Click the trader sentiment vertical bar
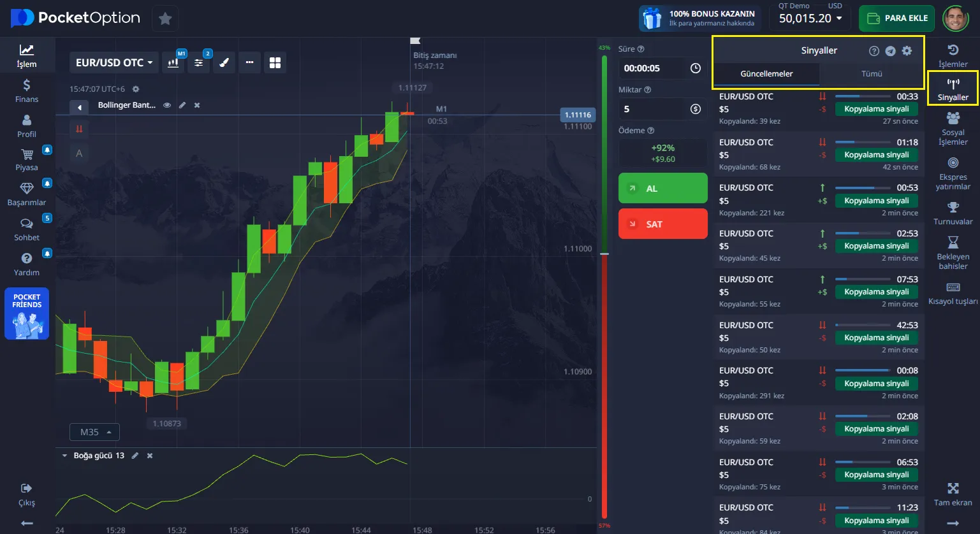This screenshot has height=534, width=980. pos(604,287)
